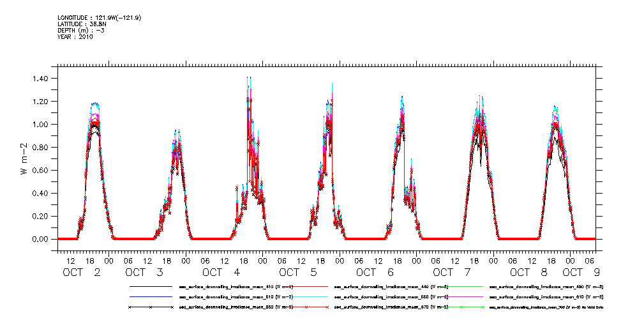The height and width of the screenshot is (322, 644).
Task: Click the 1.20 y-axis tick label
Action: pos(40,102)
